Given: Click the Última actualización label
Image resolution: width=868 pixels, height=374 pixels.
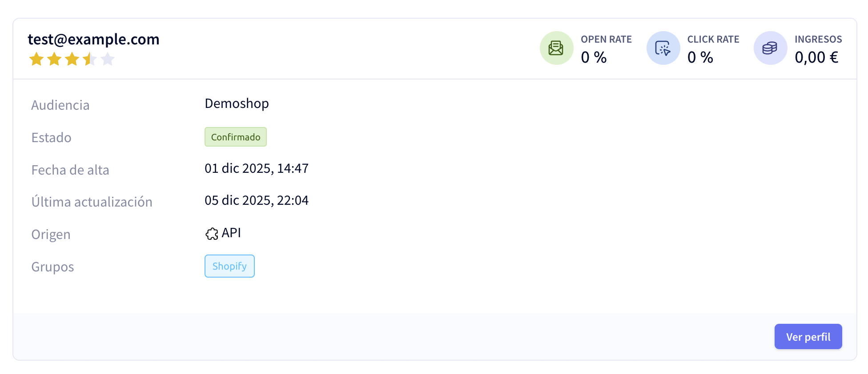Looking at the screenshot, I should (x=92, y=202).
